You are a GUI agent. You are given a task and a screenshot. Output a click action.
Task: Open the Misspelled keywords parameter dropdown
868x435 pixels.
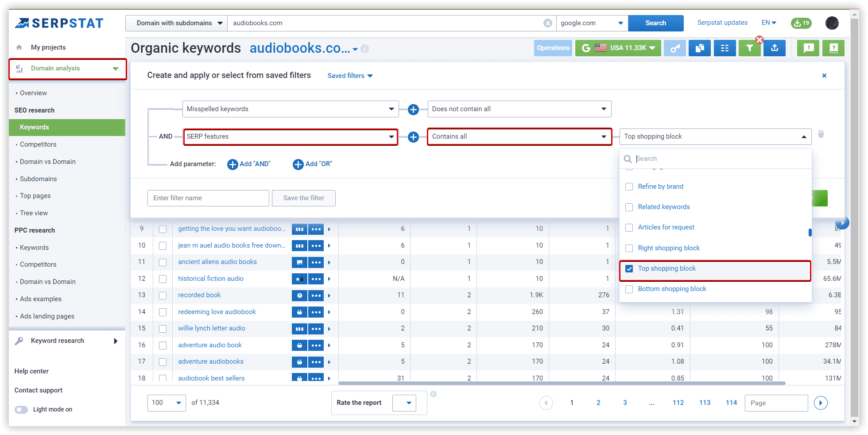(x=291, y=109)
